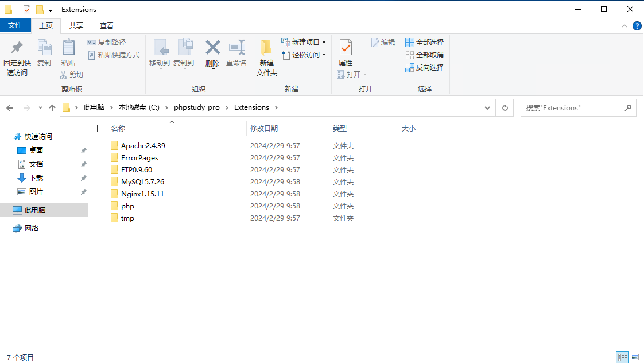The height and width of the screenshot is (363, 644).
Task: Refresh the current folder view
Action: click(505, 107)
